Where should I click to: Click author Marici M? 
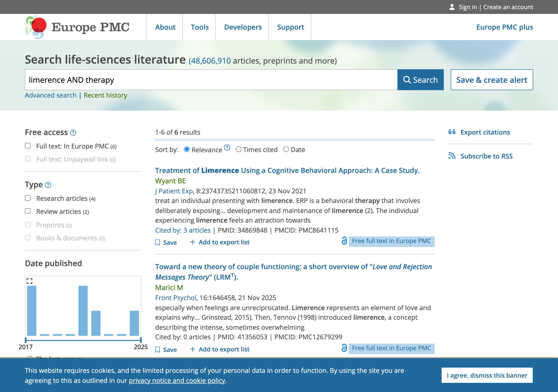(169, 287)
